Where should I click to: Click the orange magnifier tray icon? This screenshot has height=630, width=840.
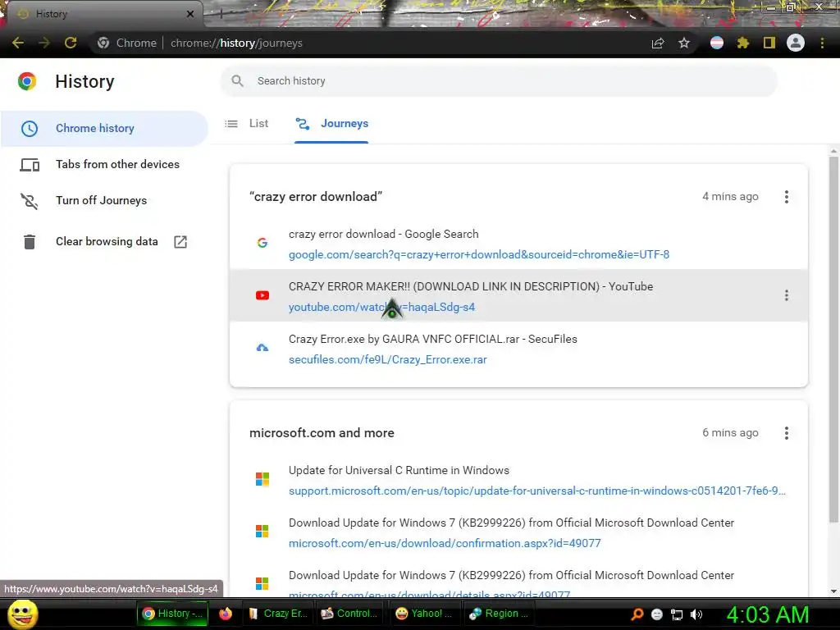pyautogui.click(x=637, y=614)
